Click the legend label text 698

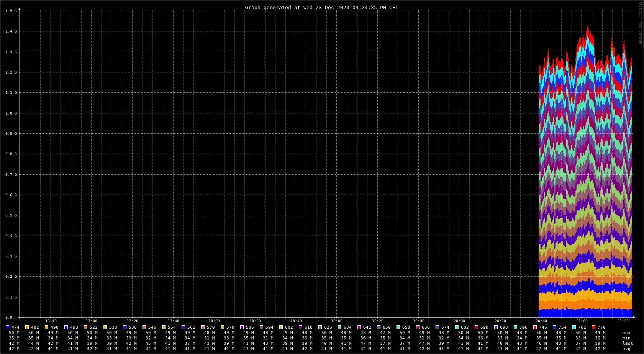pyautogui.click(x=503, y=327)
